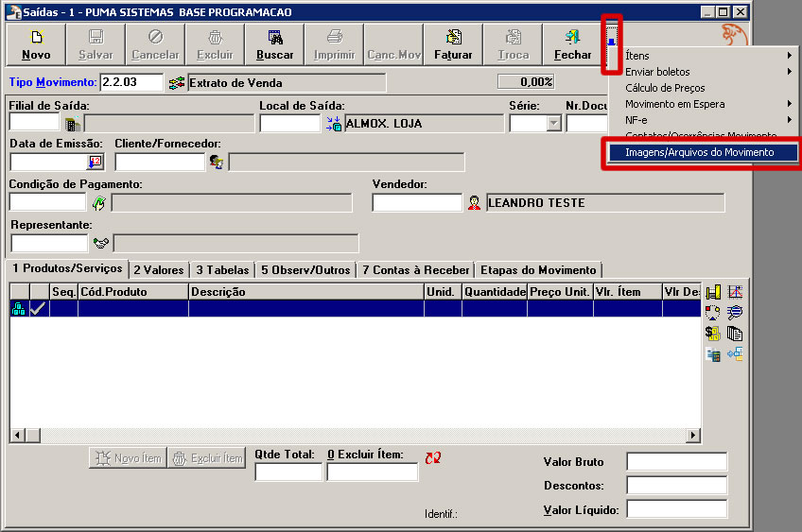Click the magnifier globe icon beside the grid
Viewport: 802px width, 532px height.
point(735,313)
